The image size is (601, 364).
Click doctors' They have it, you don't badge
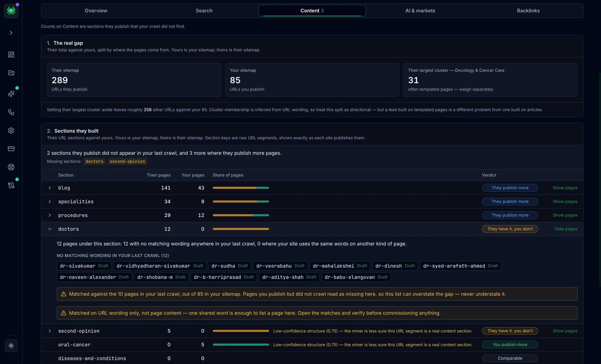510,229
